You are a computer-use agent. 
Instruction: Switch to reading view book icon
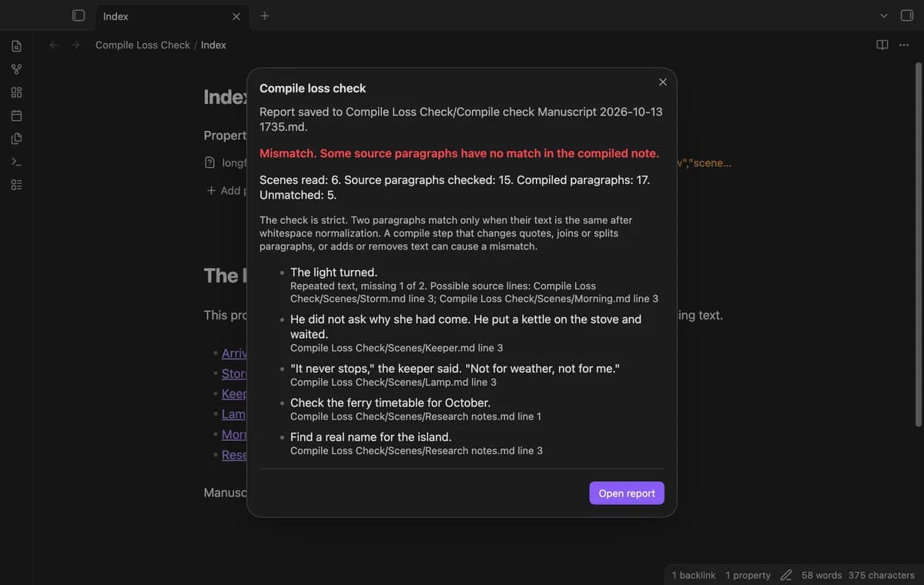(882, 45)
